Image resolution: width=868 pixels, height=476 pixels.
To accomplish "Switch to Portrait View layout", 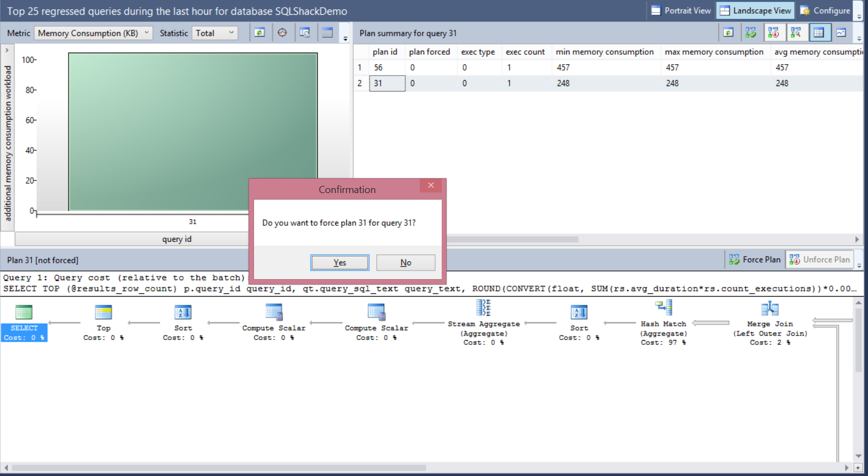I will [680, 10].
